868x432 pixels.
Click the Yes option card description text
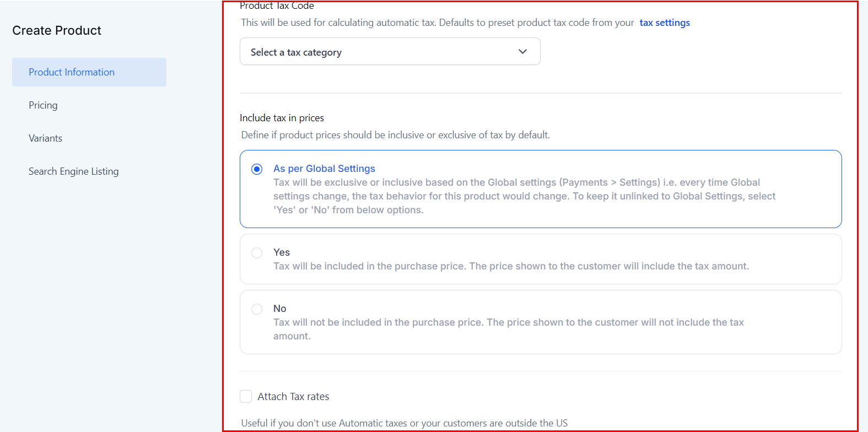click(x=511, y=266)
